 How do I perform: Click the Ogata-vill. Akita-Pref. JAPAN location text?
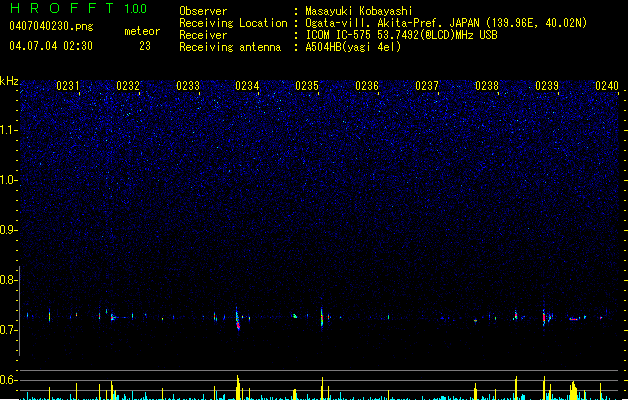[446, 23]
